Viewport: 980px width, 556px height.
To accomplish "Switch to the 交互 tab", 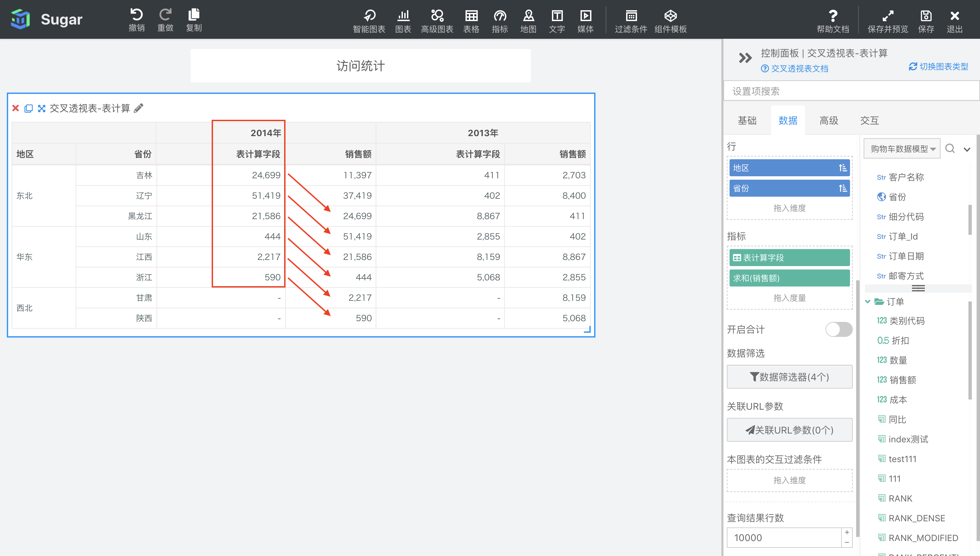I will point(870,121).
